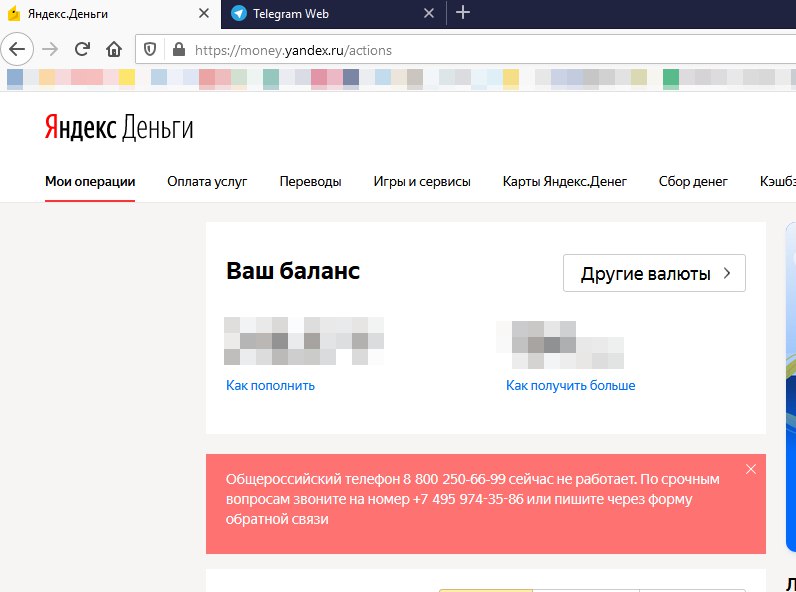Open the Мои операции section
796x592 pixels.
(x=90, y=182)
